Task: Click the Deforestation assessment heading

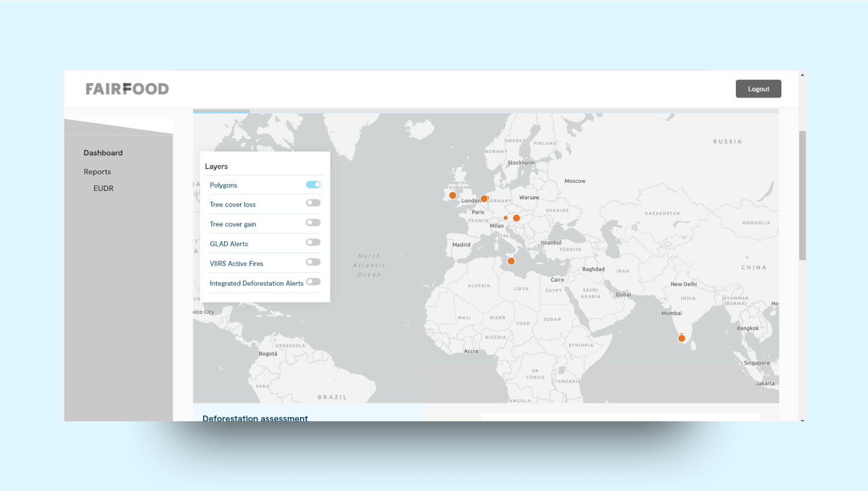Action: pyautogui.click(x=255, y=418)
